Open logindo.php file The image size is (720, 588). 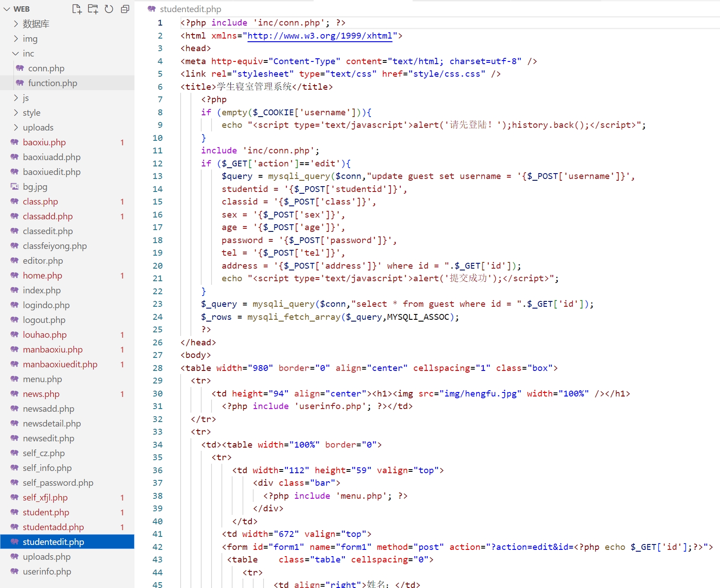(x=67, y=305)
